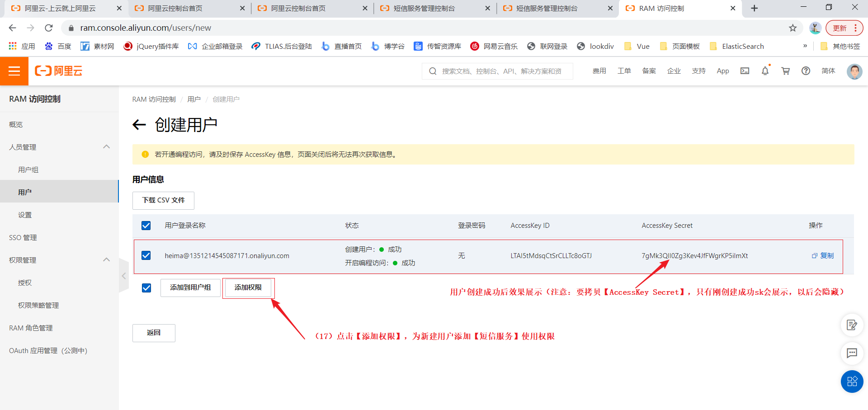Screen dimensions: 868x410
Task: Open the 备案 header menu
Action: tap(649, 71)
